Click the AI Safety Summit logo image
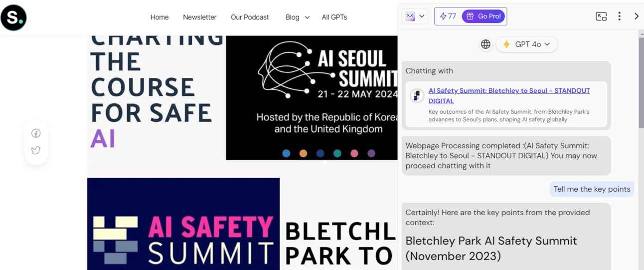The width and height of the screenshot is (644, 270). [183, 224]
